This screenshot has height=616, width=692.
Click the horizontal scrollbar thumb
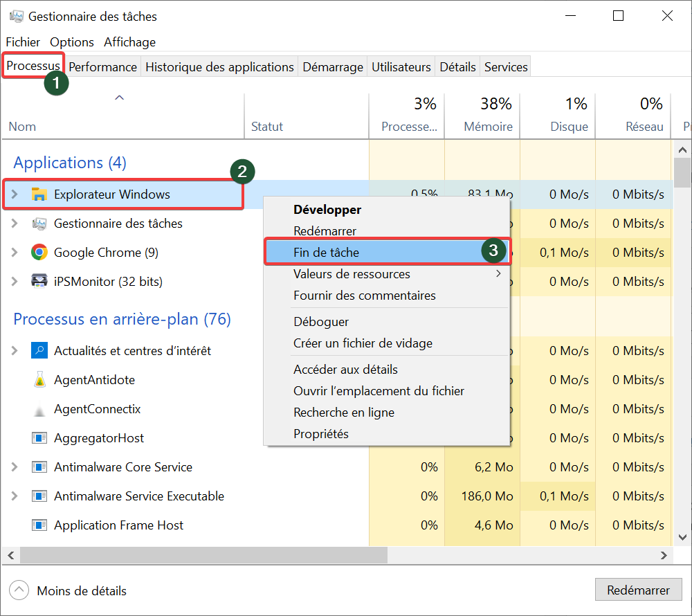click(x=203, y=556)
